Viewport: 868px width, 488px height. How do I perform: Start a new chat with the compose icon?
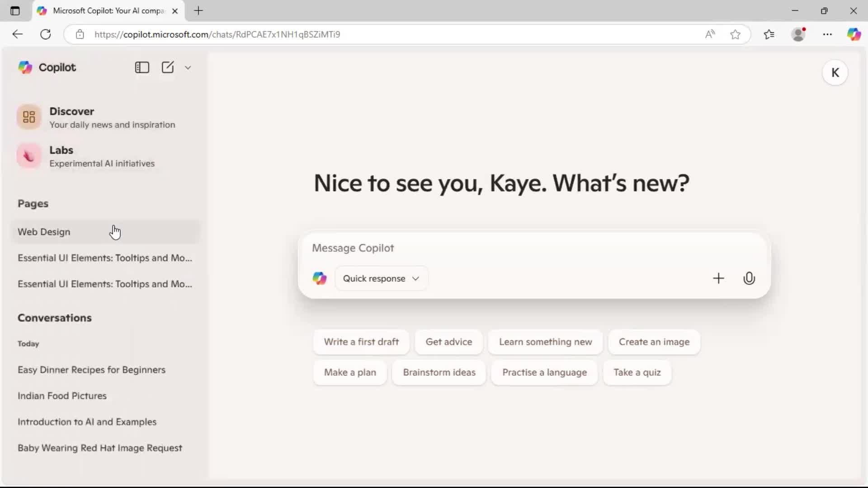tap(168, 67)
